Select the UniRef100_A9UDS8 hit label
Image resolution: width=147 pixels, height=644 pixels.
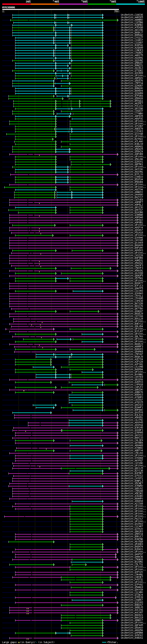point(132,501)
